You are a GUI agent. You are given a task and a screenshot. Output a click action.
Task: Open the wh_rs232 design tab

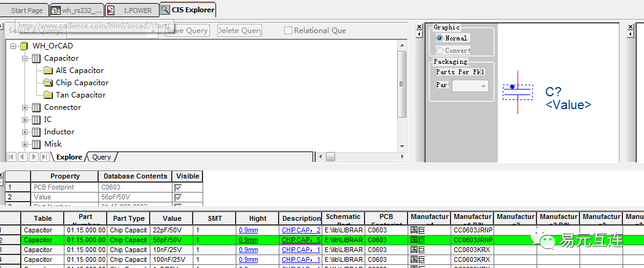77,10
